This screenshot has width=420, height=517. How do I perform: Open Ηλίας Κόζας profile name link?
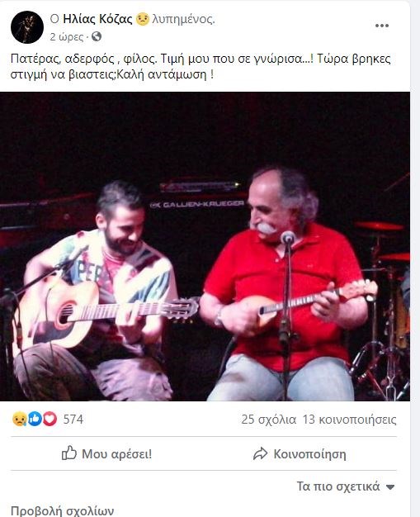pos(97,19)
